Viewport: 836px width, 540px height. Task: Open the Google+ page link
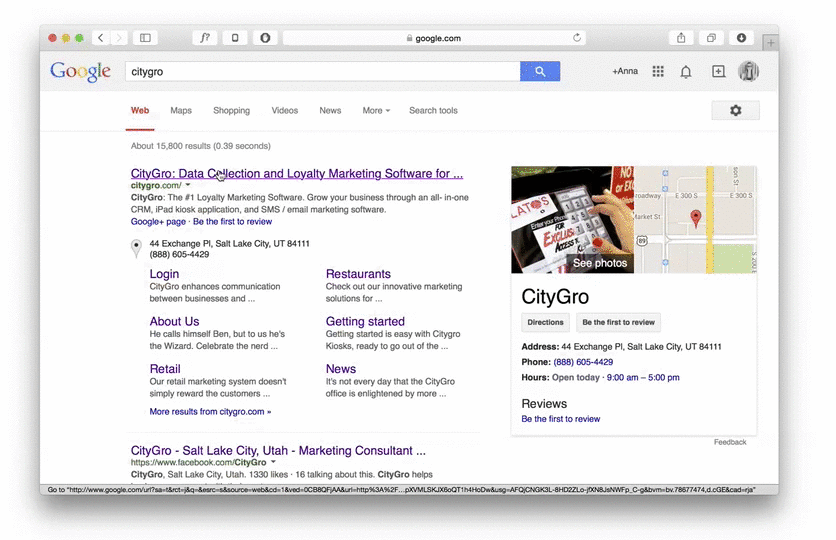158,222
